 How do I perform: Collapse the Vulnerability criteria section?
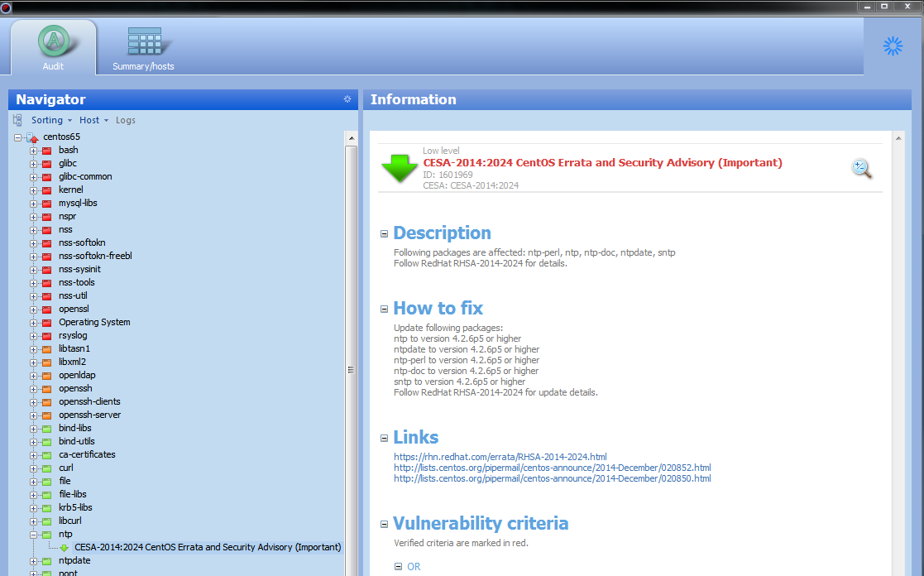point(384,524)
